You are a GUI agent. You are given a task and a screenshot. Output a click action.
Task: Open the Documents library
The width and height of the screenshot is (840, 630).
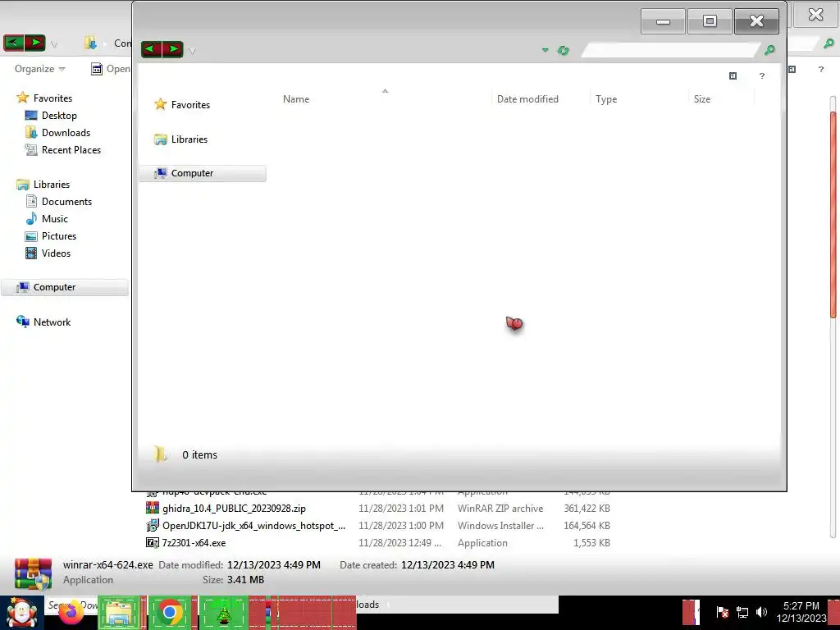59,202
